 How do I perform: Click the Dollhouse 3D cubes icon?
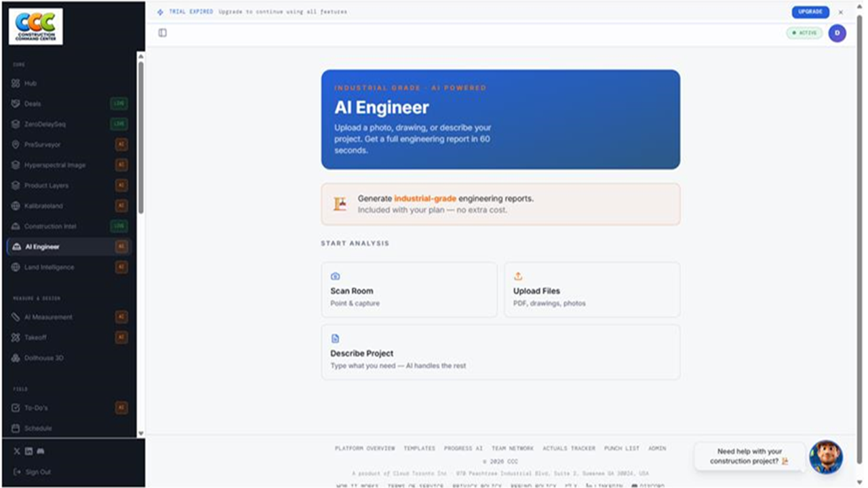point(16,358)
